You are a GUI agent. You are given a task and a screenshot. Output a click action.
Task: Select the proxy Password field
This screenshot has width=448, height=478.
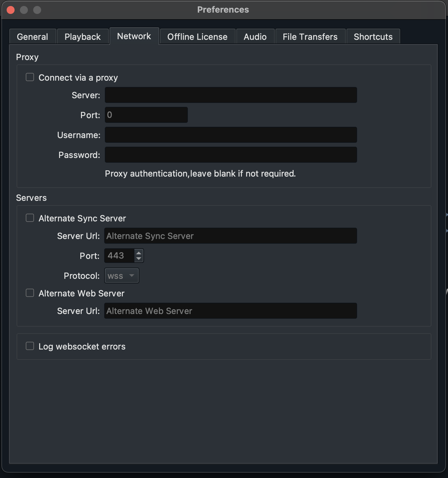(231, 155)
